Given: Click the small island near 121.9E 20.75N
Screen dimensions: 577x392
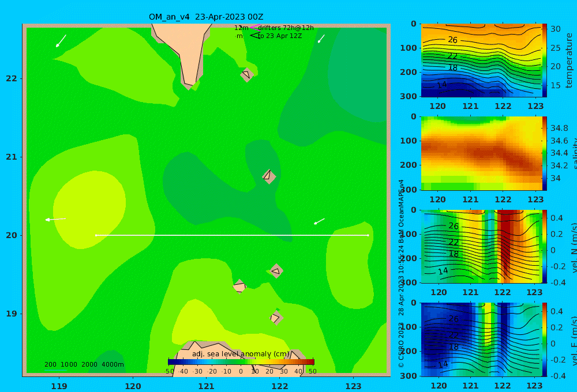Looking at the screenshot, I should click(x=269, y=176).
